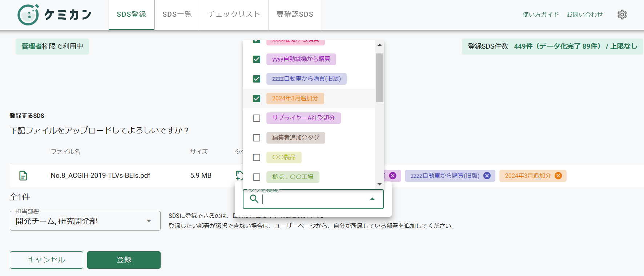Click the ケミカン logo icon
Screen dimensions: 644x276
(x=28, y=15)
